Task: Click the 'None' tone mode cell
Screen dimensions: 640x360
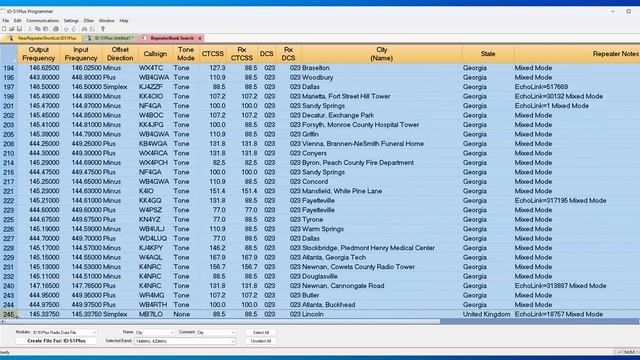Action: tap(186, 314)
